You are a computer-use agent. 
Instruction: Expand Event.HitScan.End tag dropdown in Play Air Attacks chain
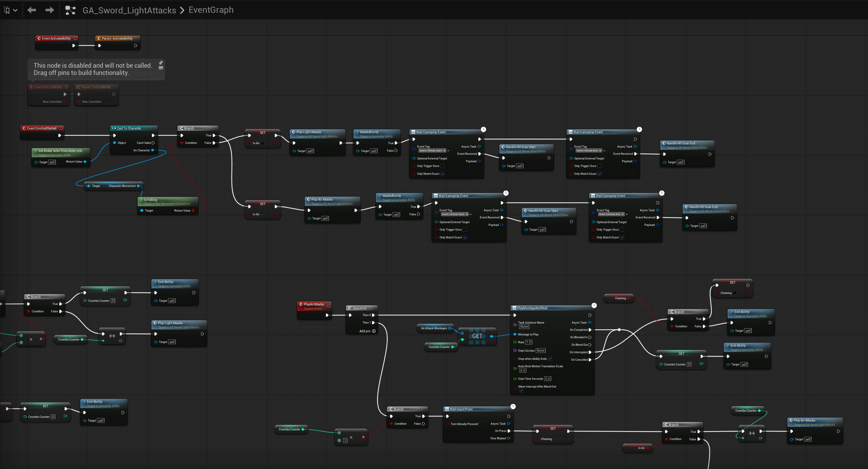pyautogui.click(x=627, y=214)
